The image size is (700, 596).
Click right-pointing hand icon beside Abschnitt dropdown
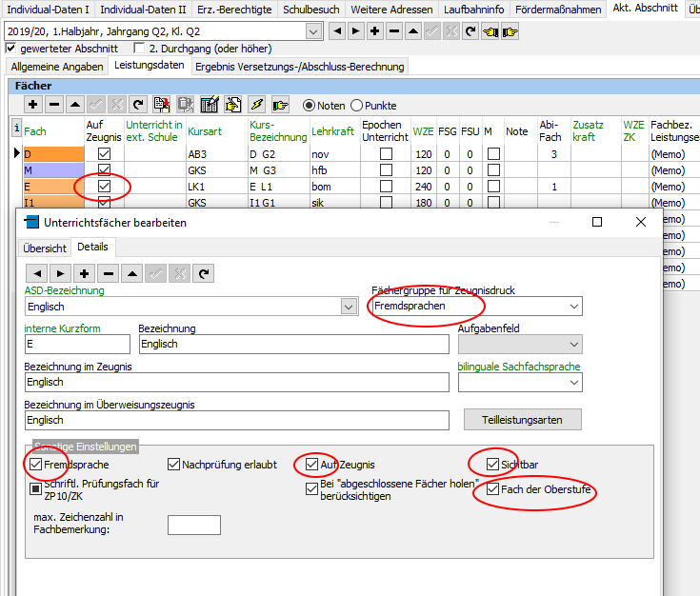coord(510,31)
